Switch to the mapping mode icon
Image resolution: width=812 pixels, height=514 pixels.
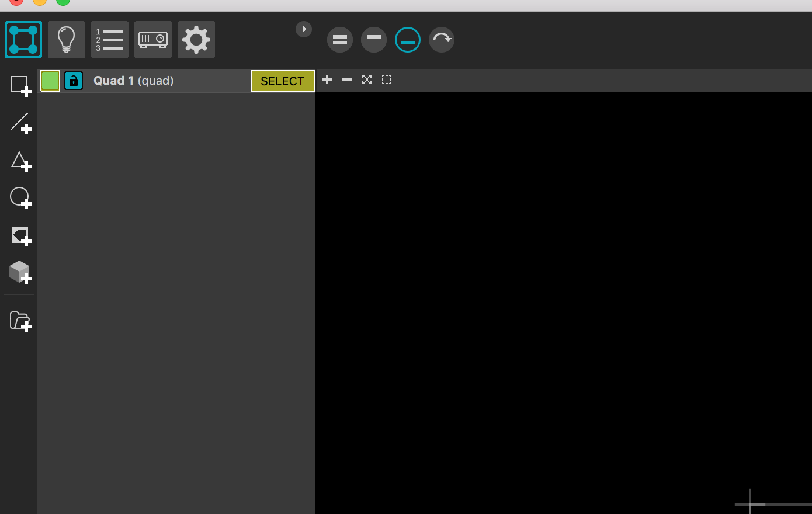23,40
